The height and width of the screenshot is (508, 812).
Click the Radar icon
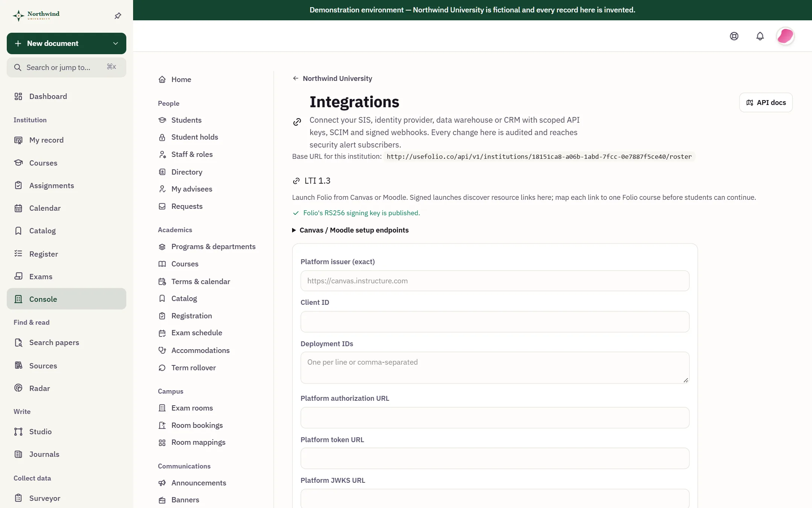[x=18, y=388]
